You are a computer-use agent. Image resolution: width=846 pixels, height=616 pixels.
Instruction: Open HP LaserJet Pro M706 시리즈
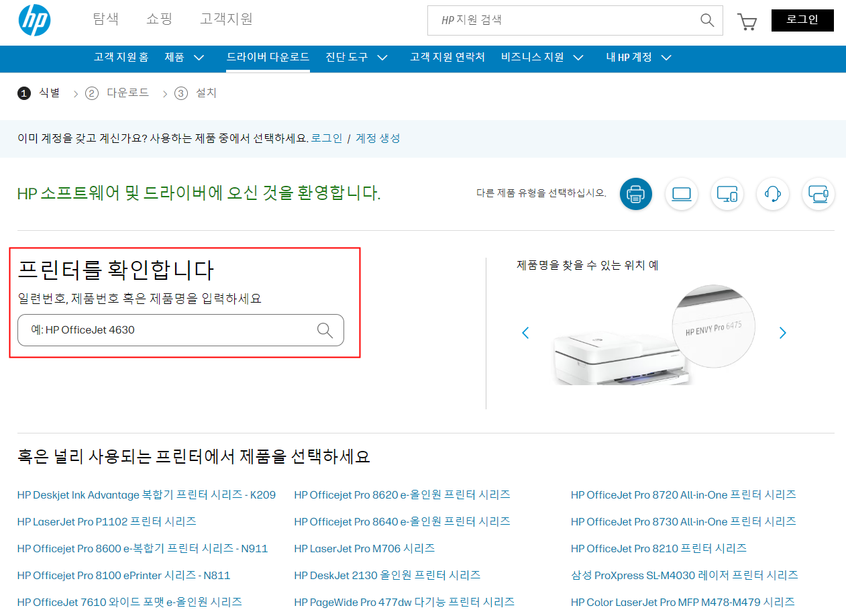[364, 549]
